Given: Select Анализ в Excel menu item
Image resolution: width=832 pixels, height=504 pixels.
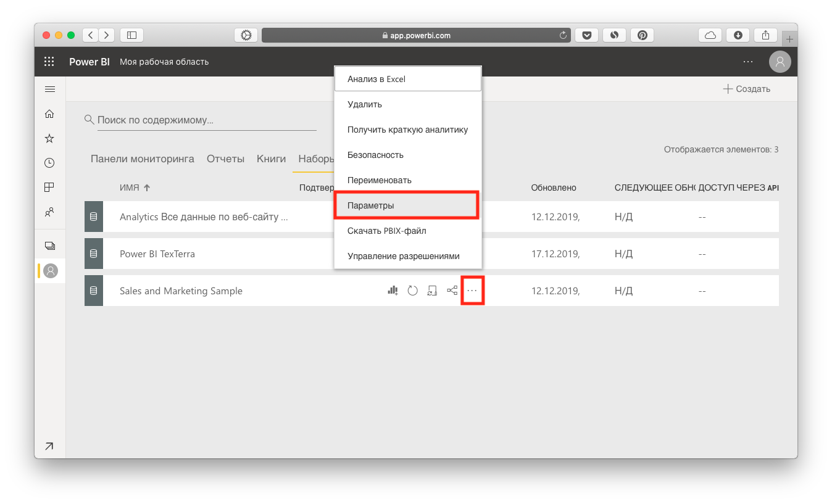Looking at the screenshot, I should pyautogui.click(x=408, y=79).
